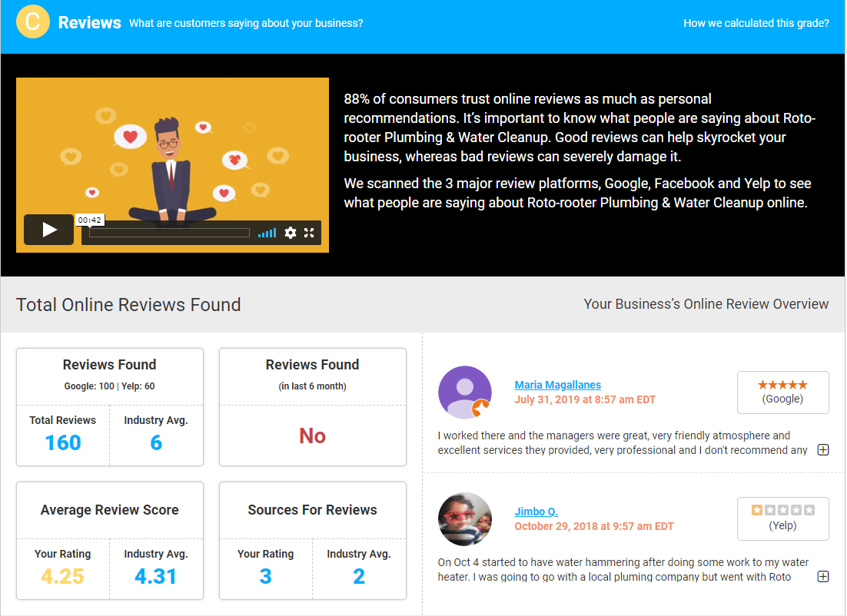This screenshot has width=847, height=616.
Task: Enter fullscreen mode on the video
Action: 309,233
